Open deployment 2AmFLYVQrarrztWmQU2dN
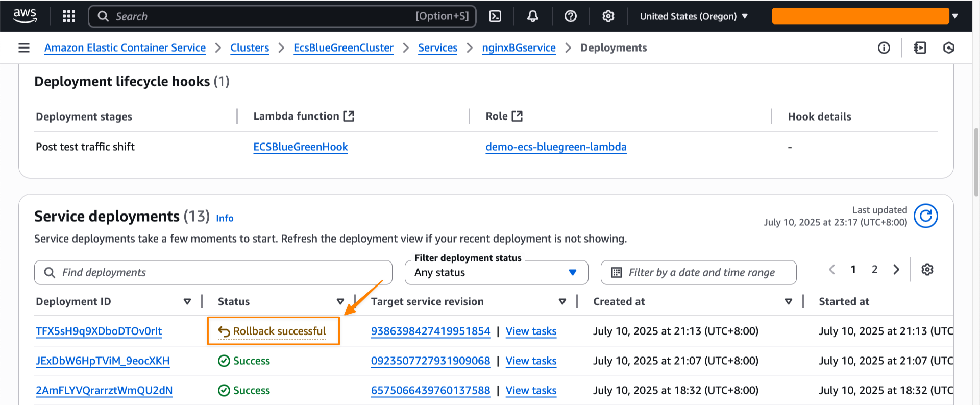980x405 pixels. (x=104, y=390)
